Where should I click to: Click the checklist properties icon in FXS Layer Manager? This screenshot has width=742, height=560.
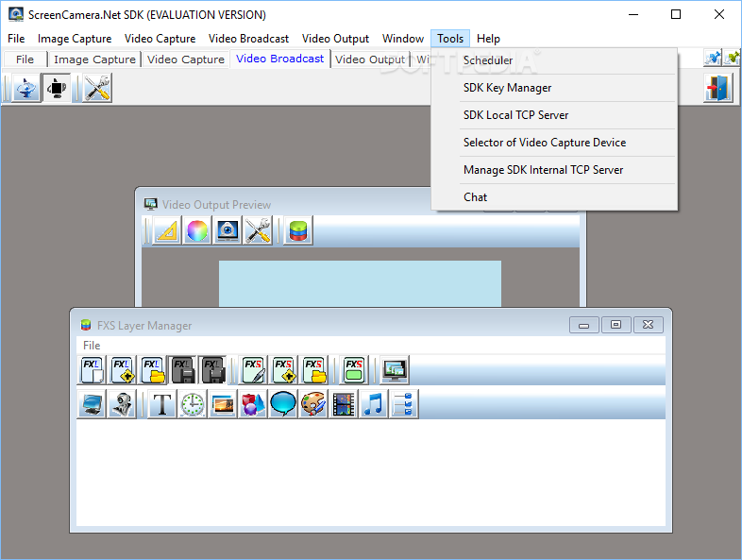point(404,404)
